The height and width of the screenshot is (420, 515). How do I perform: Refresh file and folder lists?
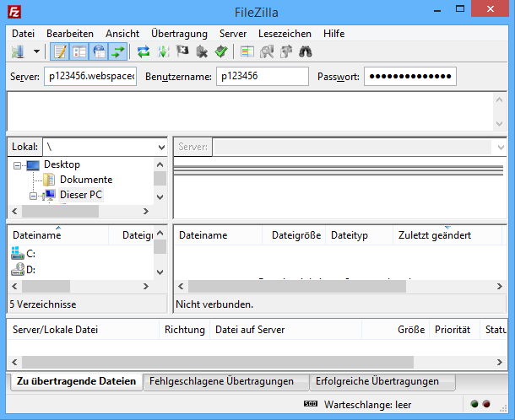(x=144, y=51)
